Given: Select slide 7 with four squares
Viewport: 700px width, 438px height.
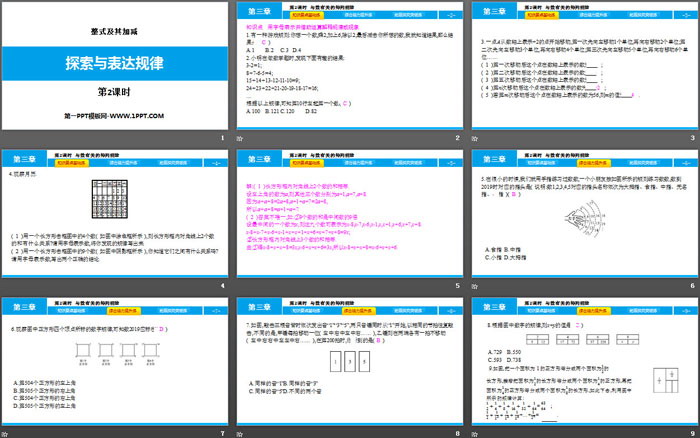Looking at the screenshot, I should pyautogui.click(x=115, y=361).
